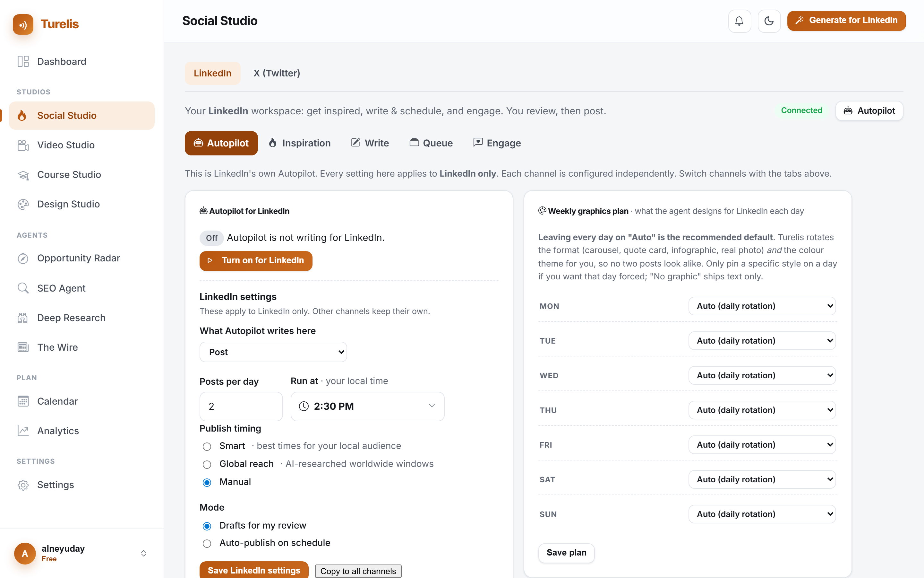Click the Course Studio graduation cap icon
924x578 pixels.
[23, 175]
